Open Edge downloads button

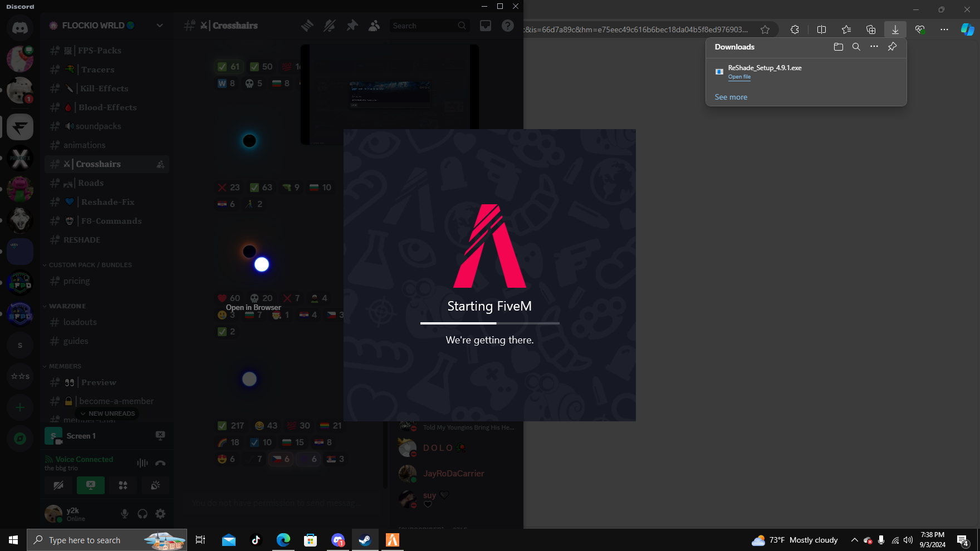click(895, 29)
